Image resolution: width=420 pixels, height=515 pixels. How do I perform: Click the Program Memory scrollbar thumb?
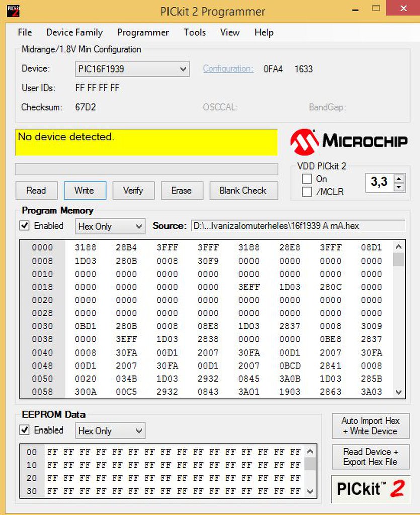coord(399,260)
